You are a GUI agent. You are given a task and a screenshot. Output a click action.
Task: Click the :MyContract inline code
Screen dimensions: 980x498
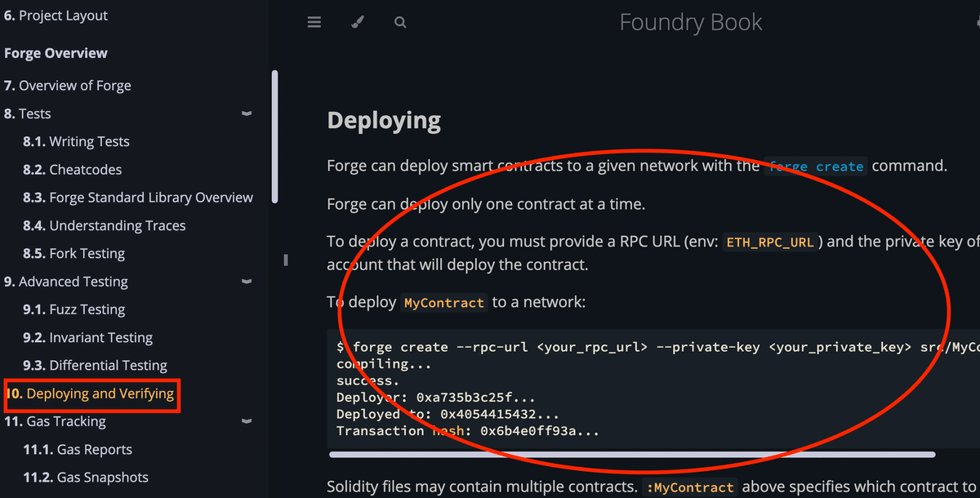690,487
